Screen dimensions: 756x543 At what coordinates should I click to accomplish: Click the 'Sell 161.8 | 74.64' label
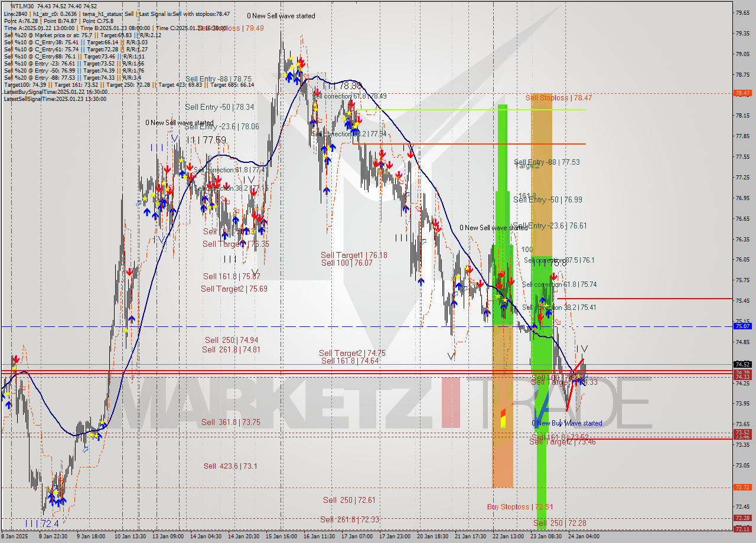pos(350,361)
